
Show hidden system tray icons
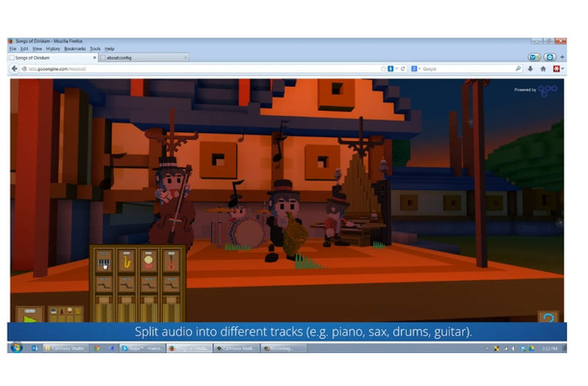click(487, 348)
